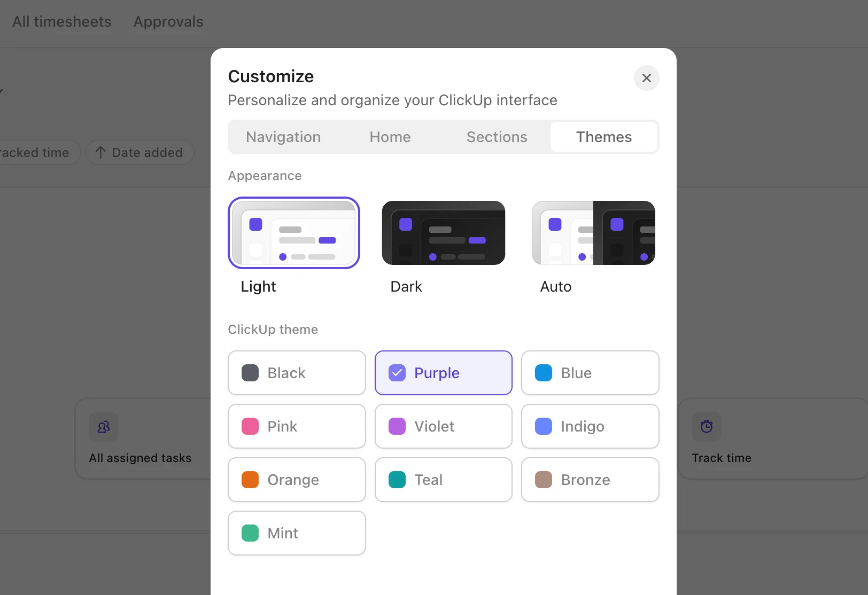The image size is (868, 595).
Task: Select the Teal theme option
Action: [x=444, y=480]
